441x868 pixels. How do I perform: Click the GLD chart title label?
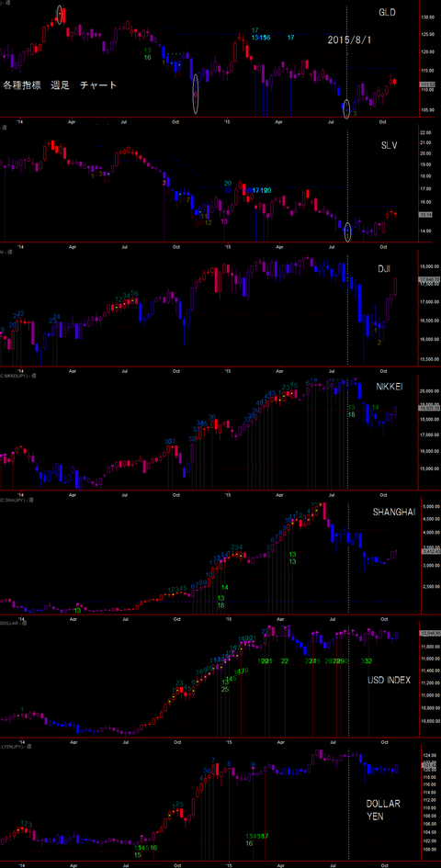pos(388,12)
